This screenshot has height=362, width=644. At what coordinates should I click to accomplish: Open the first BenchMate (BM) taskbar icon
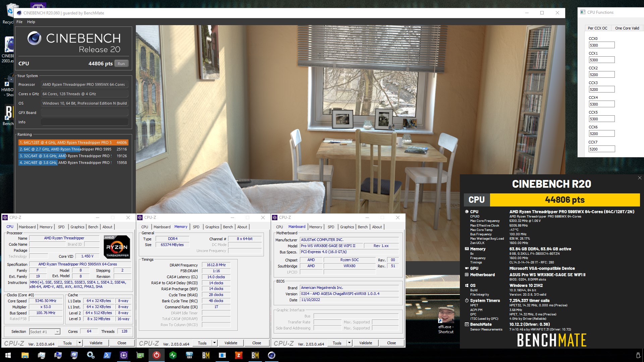click(206, 355)
